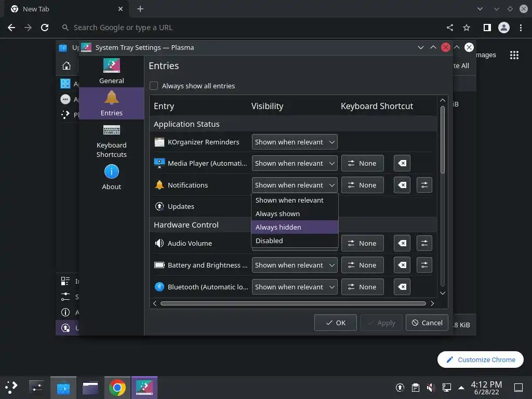Clear Battery and Brightness shortcut

402,265
